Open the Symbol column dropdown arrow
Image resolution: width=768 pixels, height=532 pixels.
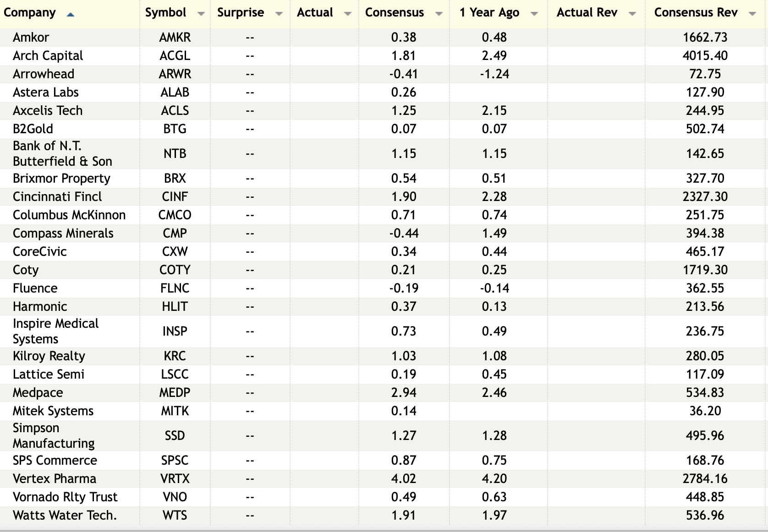coord(201,14)
